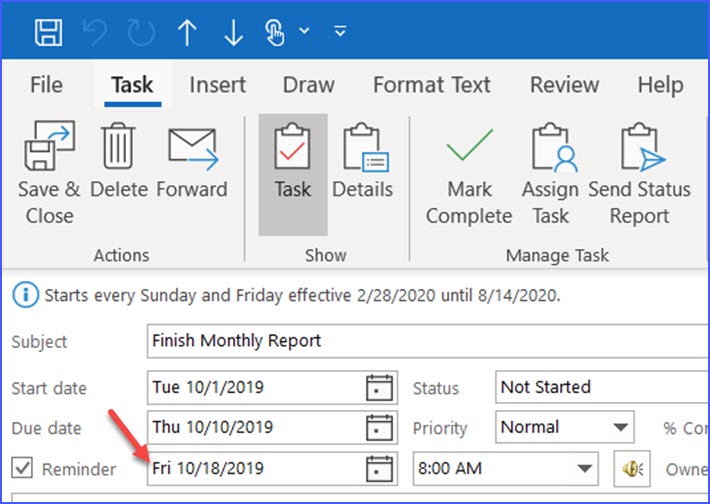Click the Subject field 'Finish Monthly Report'
Viewport: 710px width, 504px height.
(x=428, y=341)
